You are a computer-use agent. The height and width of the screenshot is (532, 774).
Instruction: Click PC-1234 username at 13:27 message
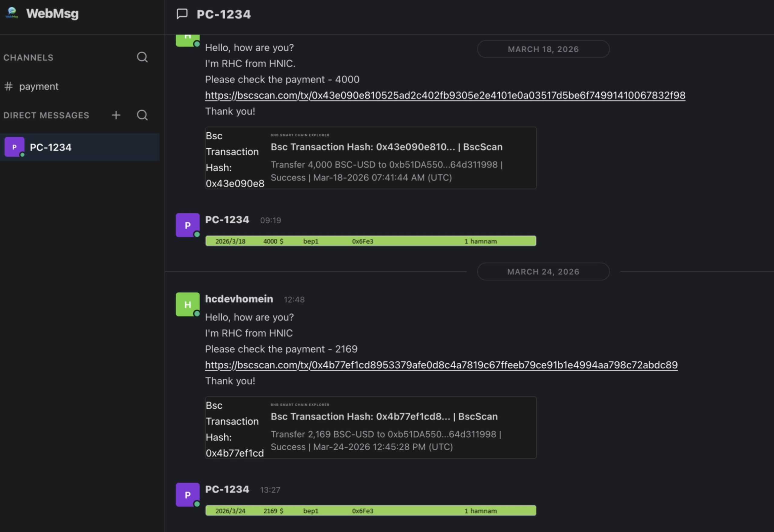[227, 489]
